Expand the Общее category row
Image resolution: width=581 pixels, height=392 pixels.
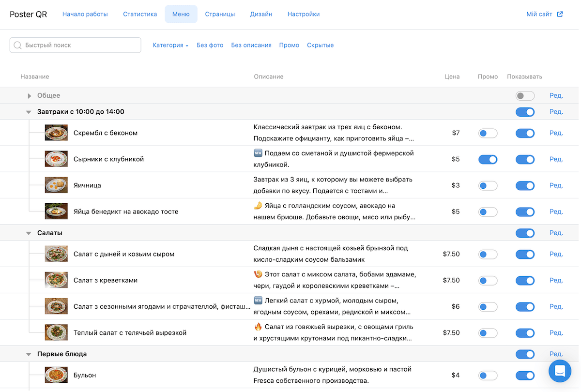pyautogui.click(x=29, y=96)
